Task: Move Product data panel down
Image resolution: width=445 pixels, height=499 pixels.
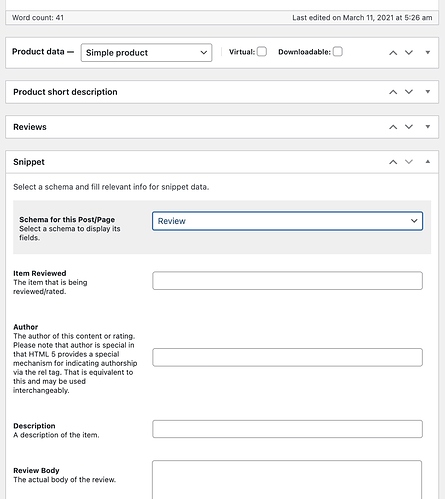Action: coord(409,53)
